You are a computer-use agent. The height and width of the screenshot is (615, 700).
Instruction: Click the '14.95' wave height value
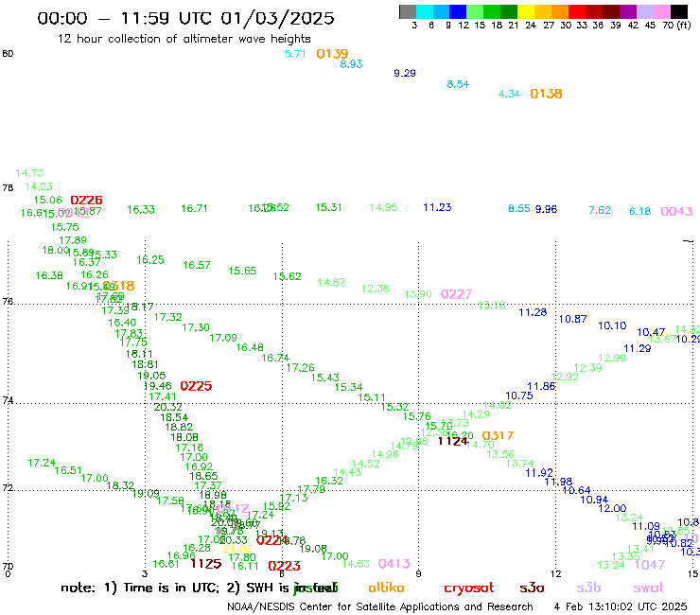coord(383,207)
